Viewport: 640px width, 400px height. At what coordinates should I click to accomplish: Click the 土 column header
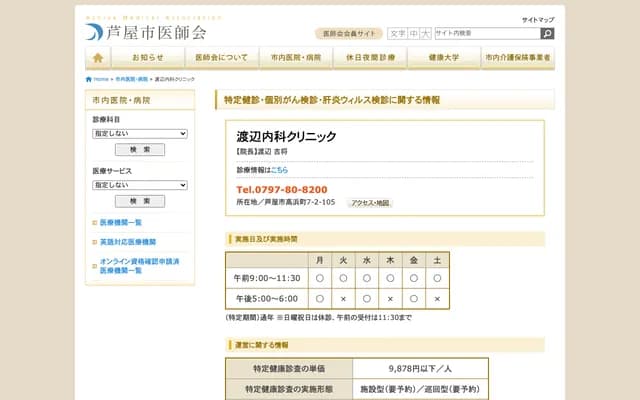(x=437, y=260)
